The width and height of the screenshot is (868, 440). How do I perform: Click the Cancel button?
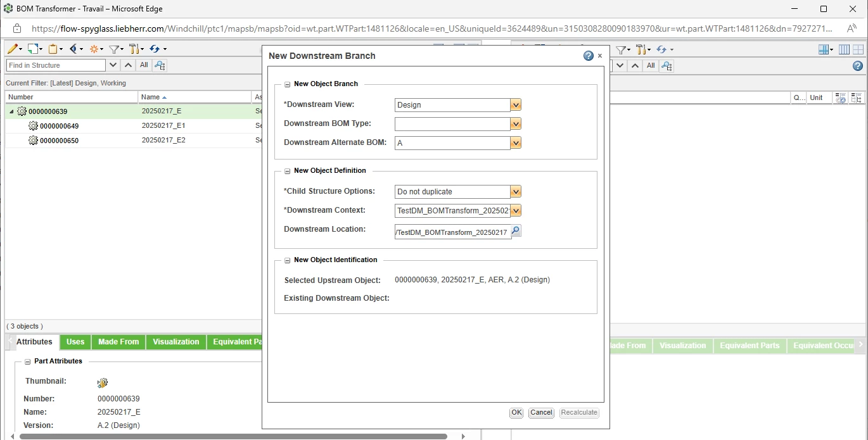(x=541, y=412)
